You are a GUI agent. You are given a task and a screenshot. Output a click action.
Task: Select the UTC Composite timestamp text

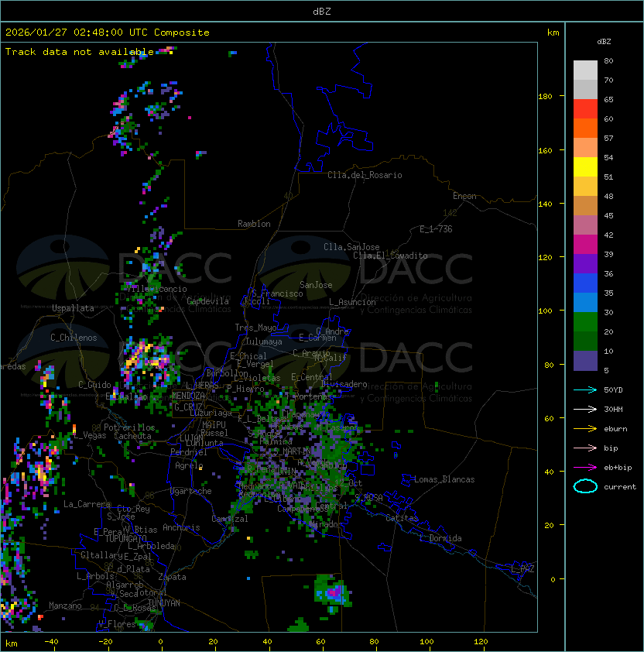pos(108,33)
